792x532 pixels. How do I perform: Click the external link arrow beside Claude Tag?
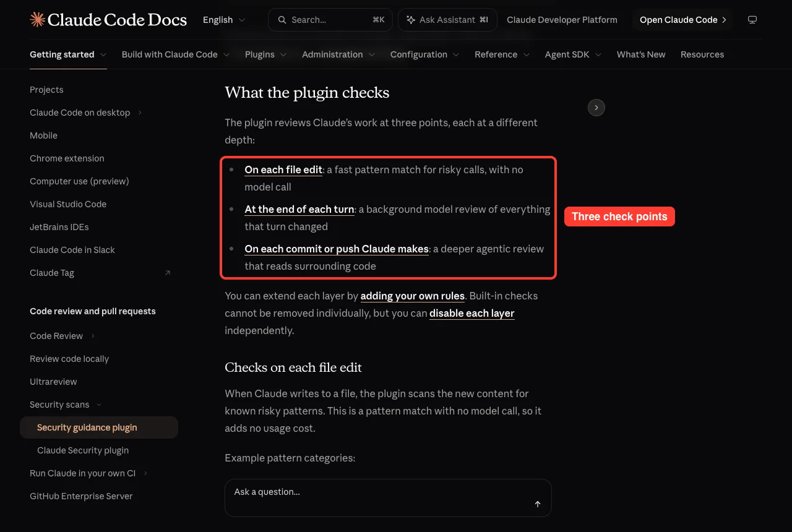[168, 273]
